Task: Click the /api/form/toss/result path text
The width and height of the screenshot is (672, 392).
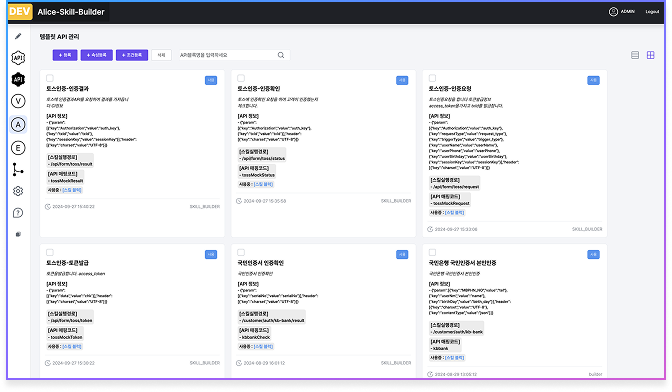Action: pyautogui.click(x=71, y=164)
